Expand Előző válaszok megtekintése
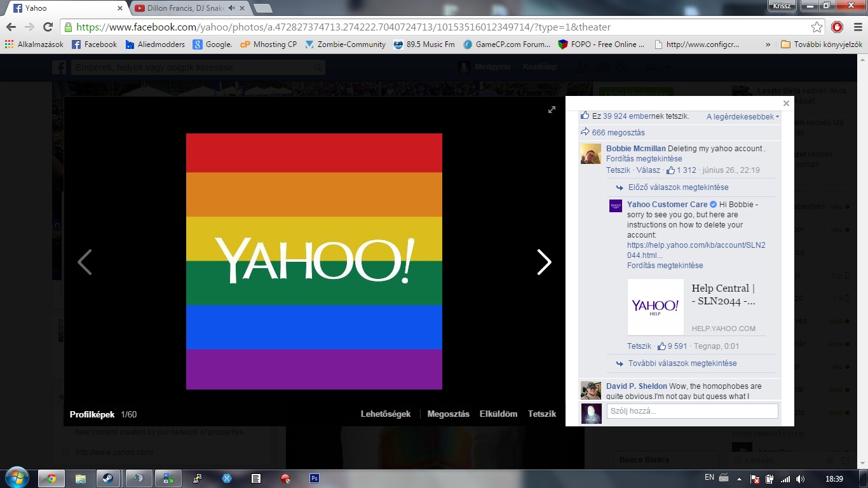The height and width of the screenshot is (488, 868). coord(678,187)
